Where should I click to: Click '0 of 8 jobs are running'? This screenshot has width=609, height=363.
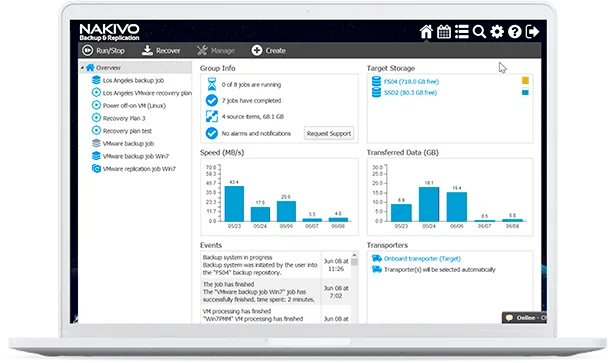(x=251, y=85)
